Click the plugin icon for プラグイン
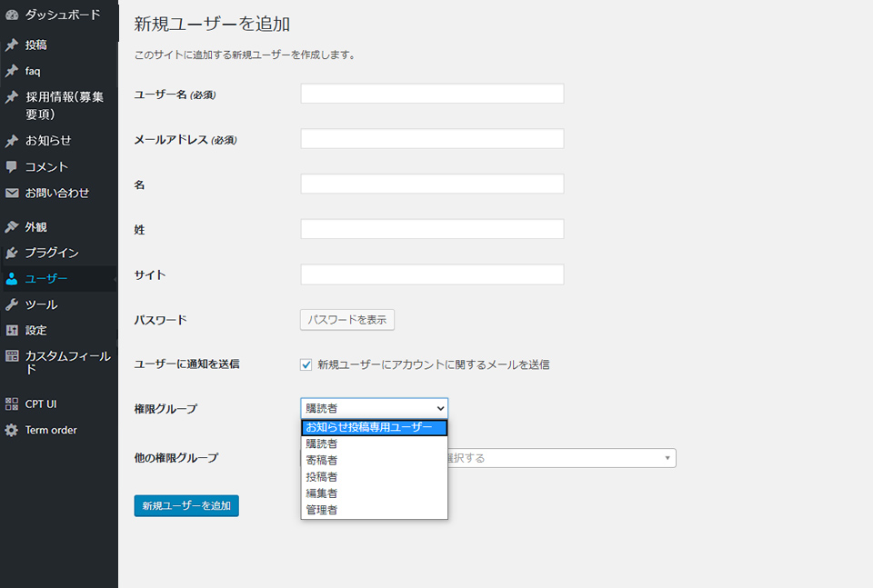The width and height of the screenshot is (873, 588). [12, 254]
